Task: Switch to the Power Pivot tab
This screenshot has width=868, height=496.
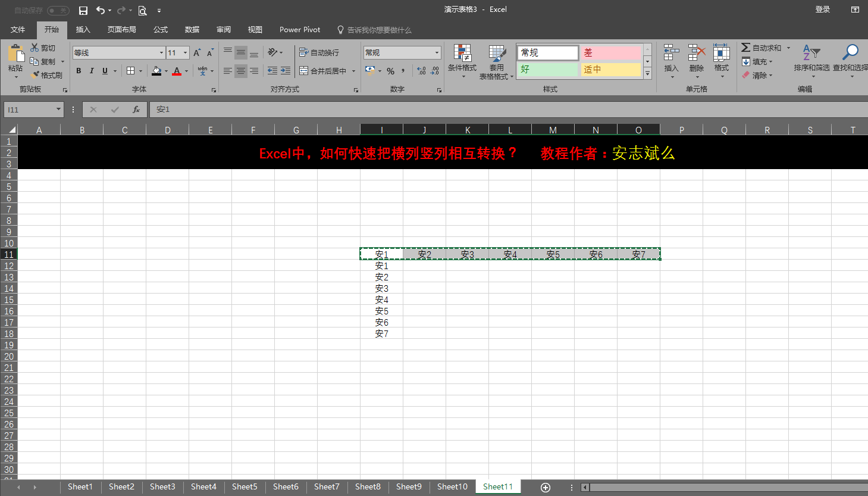Action: (x=300, y=29)
